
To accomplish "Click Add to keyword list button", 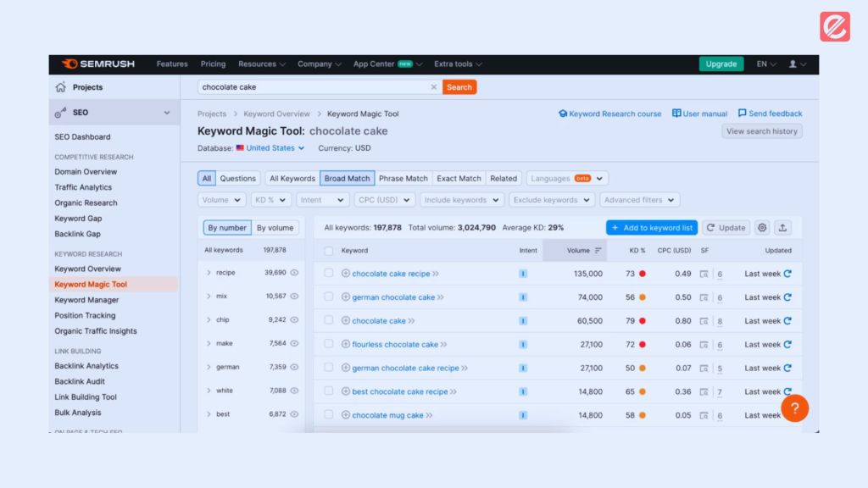I will pyautogui.click(x=652, y=227).
